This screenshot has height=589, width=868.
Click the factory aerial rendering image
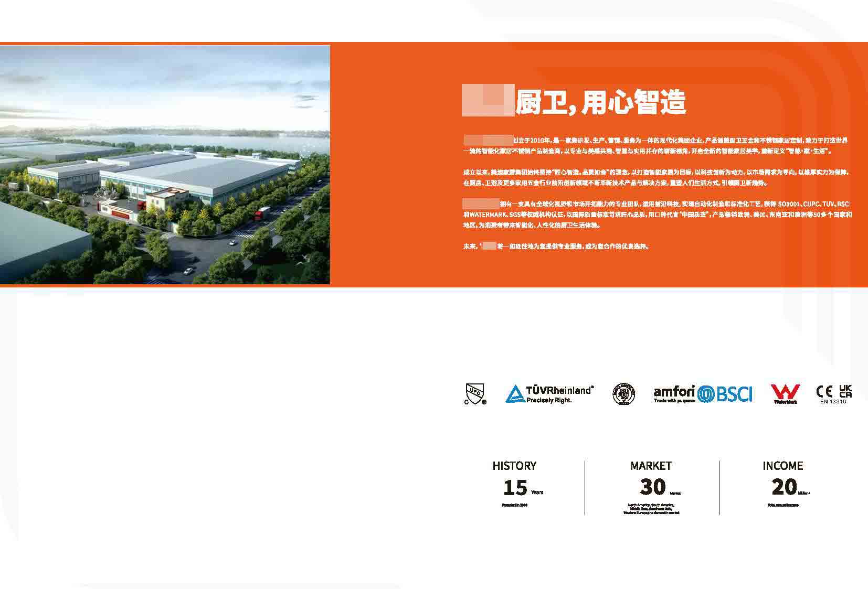click(165, 165)
